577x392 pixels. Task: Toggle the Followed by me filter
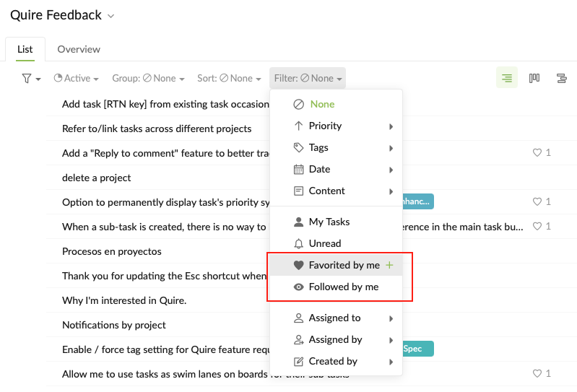[336, 287]
